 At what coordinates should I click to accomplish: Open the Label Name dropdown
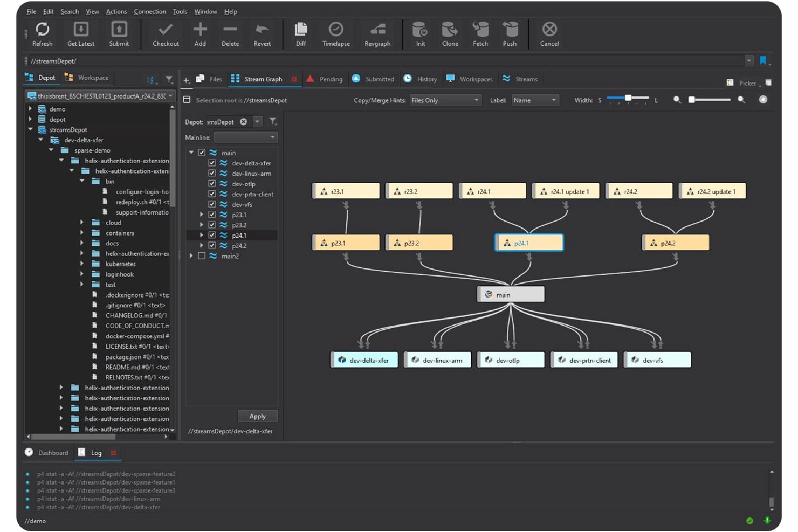pos(534,100)
